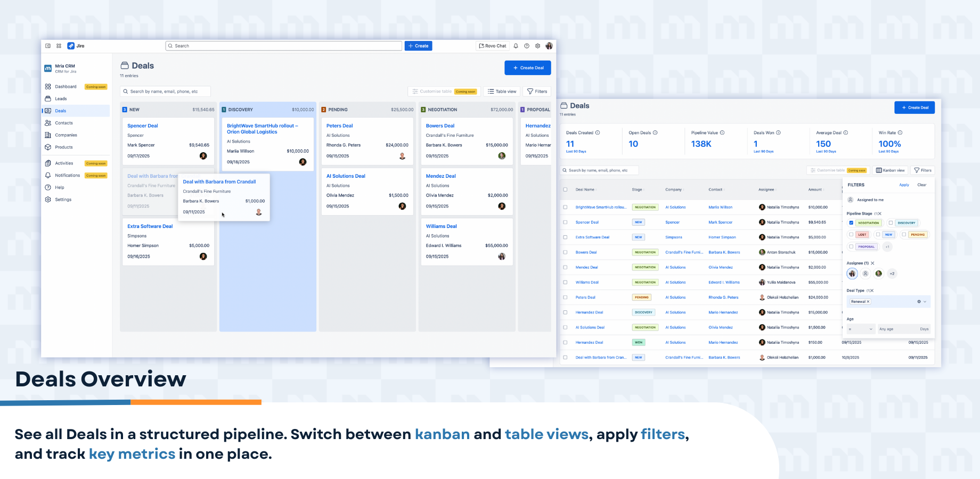
Task: Click Create Deal in table window
Action: [x=914, y=108]
